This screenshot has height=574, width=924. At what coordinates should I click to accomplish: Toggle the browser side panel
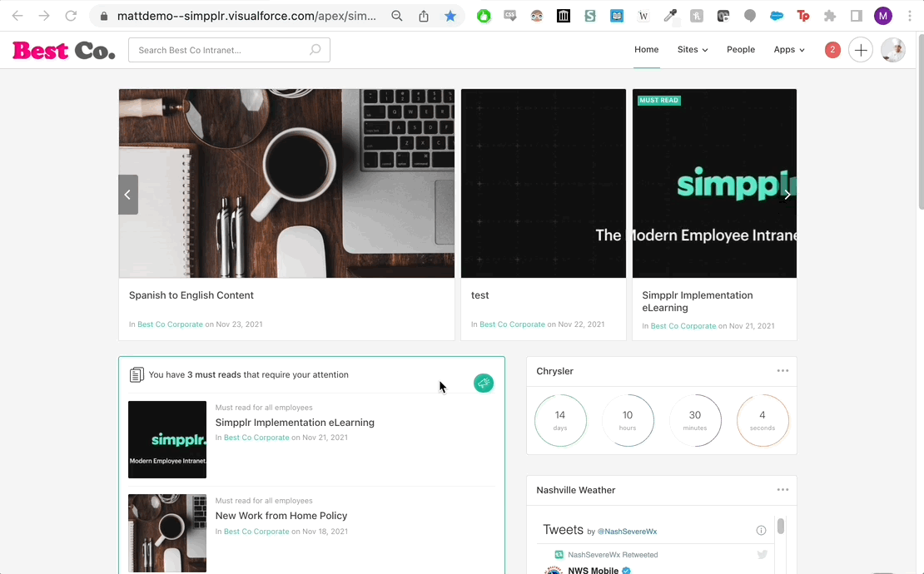click(x=857, y=17)
